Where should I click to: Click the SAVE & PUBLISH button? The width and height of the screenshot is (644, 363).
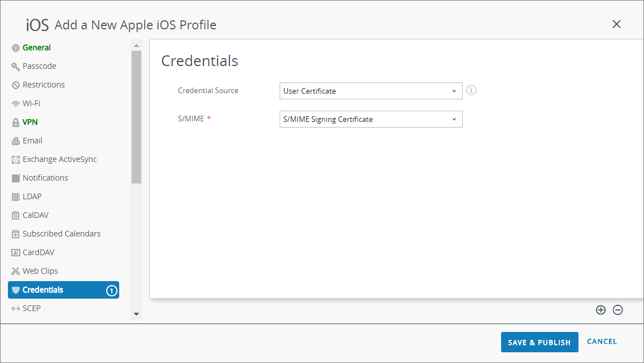pos(539,342)
